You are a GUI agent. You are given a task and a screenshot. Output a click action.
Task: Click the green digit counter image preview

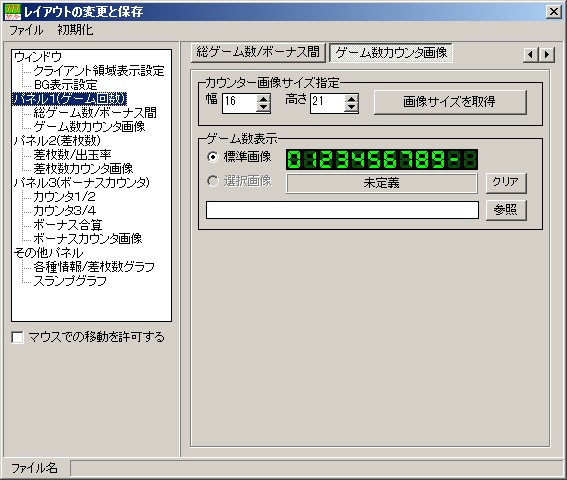tap(381, 160)
